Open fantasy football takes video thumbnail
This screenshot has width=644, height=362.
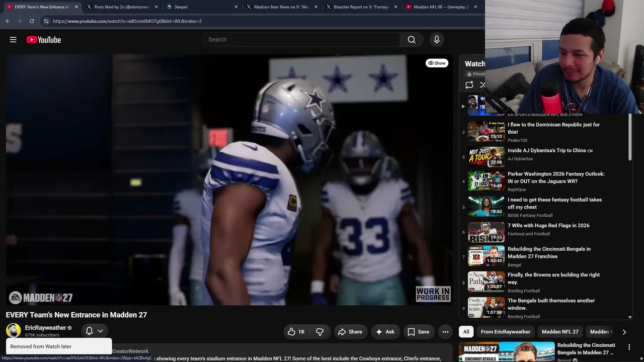point(486,207)
